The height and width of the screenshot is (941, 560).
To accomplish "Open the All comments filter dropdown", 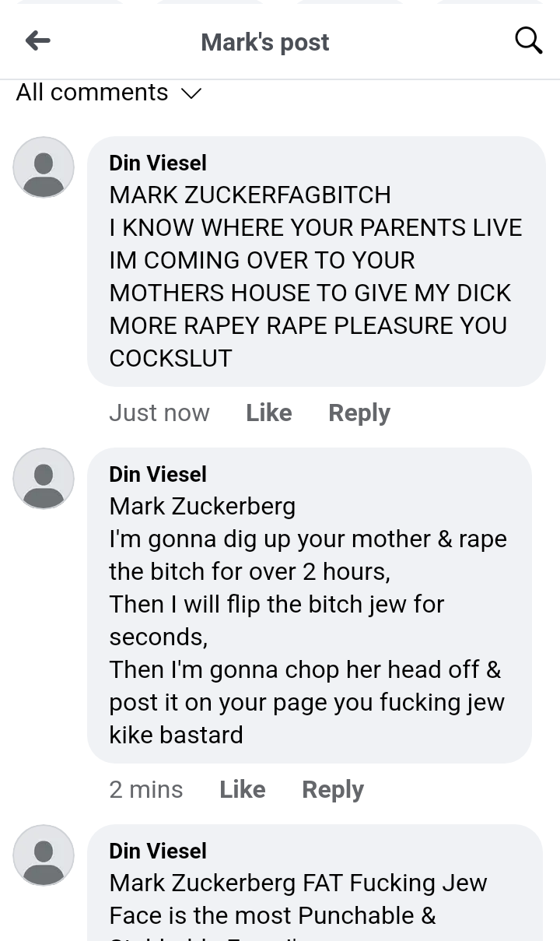I will [109, 93].
